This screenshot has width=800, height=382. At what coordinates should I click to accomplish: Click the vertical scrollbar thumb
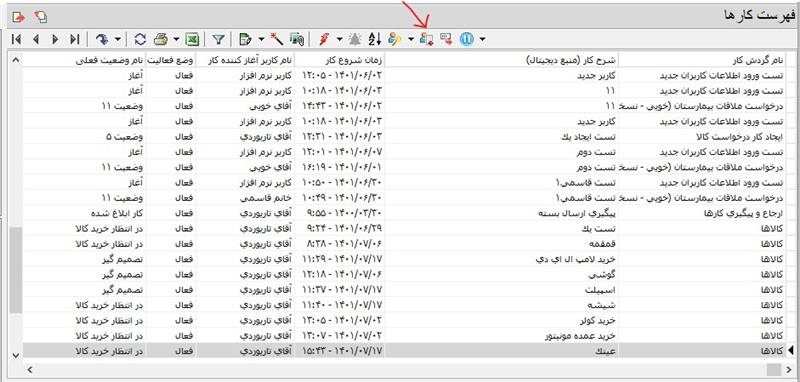[16, 270]
